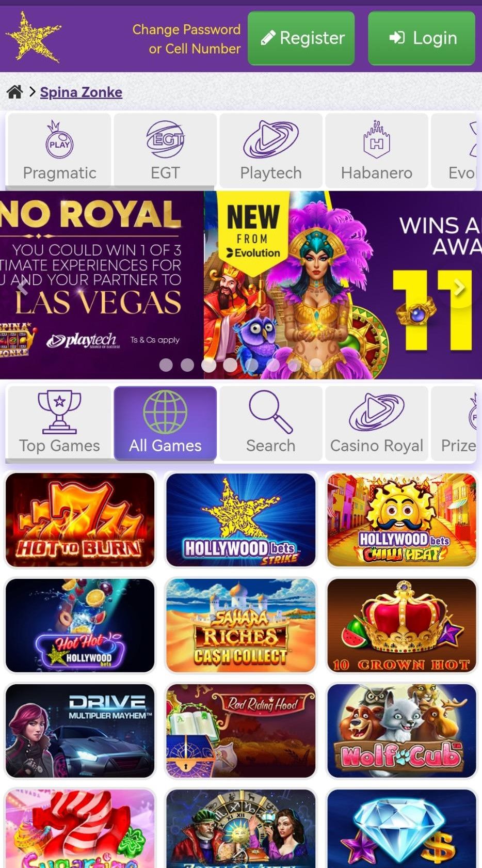
Task: Go back with banner left arrow
Action: coord(22,288)
